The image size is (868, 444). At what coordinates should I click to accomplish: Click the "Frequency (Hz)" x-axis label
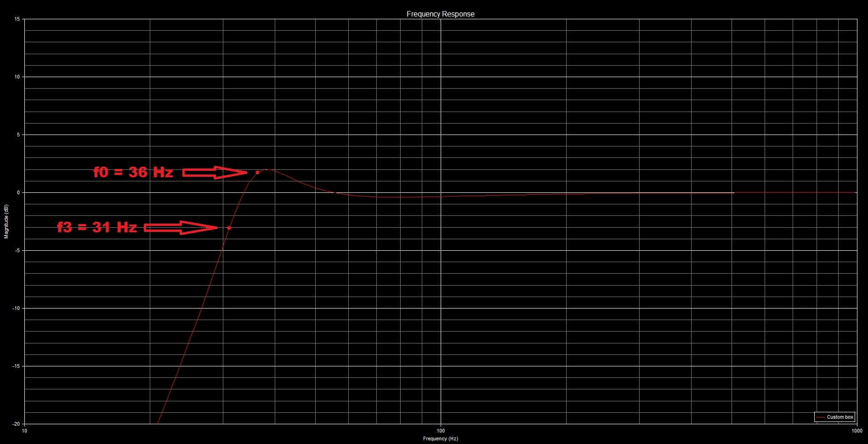(x=440, y=438)
